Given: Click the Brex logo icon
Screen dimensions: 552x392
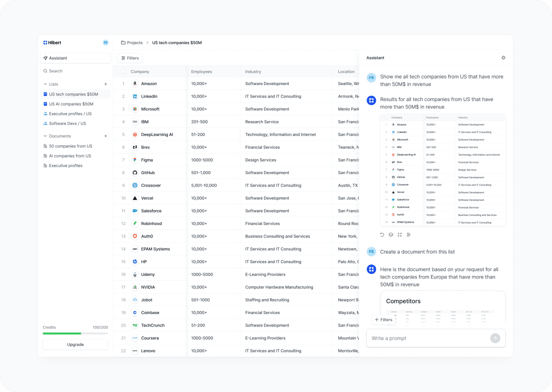Looking at the screenshot, I should pos(135,147).
